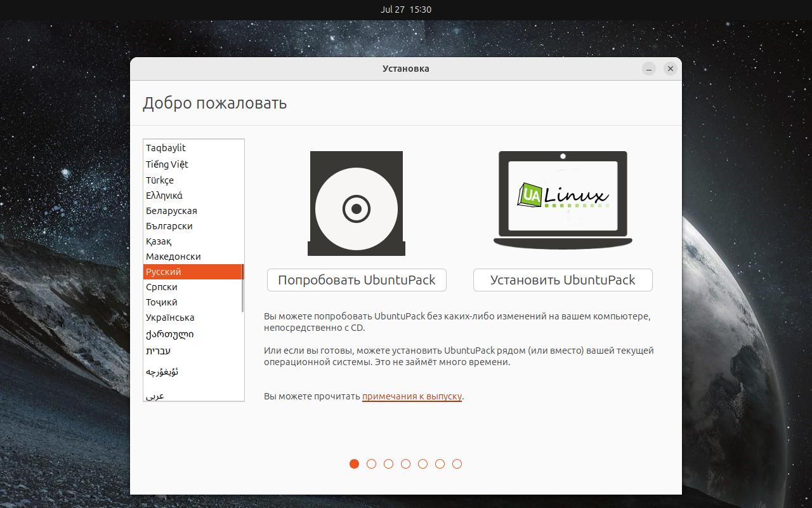Click Попробовать UbuntuPack button
Viewport: 812px width, 508px height.
pos(357,280)
